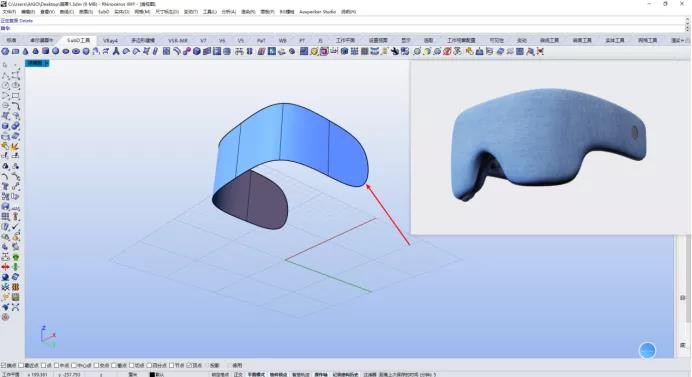Select the Boolean union tool in sidebar

pos(15,126)
